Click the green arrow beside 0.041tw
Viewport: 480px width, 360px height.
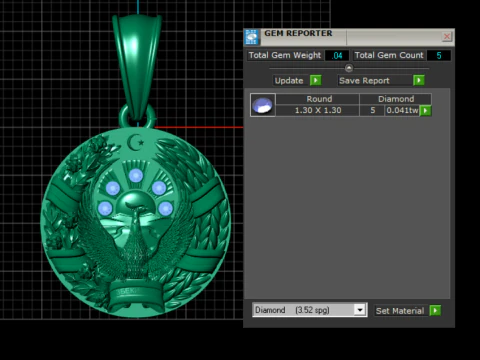point(425,111)
